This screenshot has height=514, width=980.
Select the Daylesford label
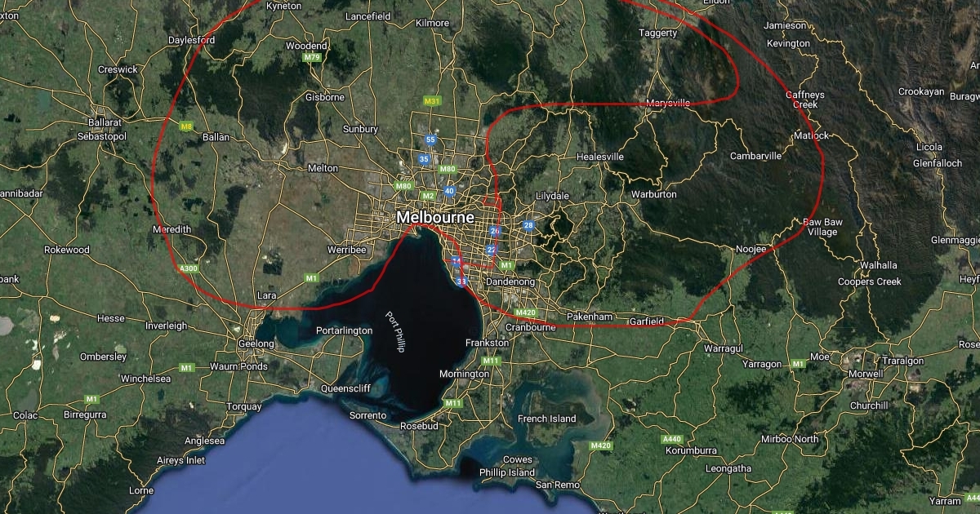tap(191, 40)
